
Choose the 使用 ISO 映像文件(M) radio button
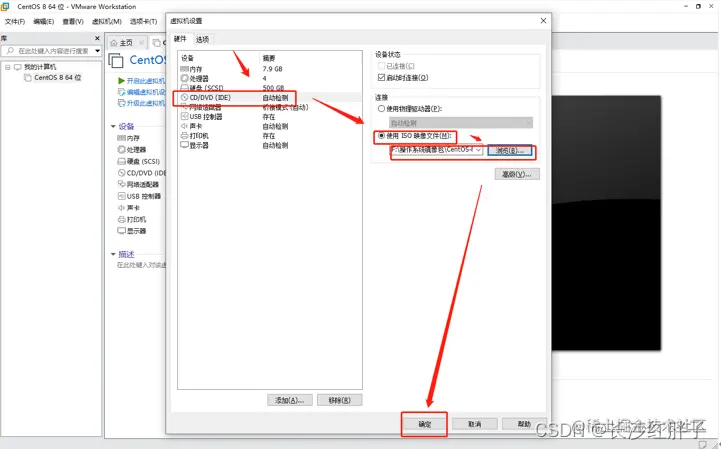click(381, 136)
